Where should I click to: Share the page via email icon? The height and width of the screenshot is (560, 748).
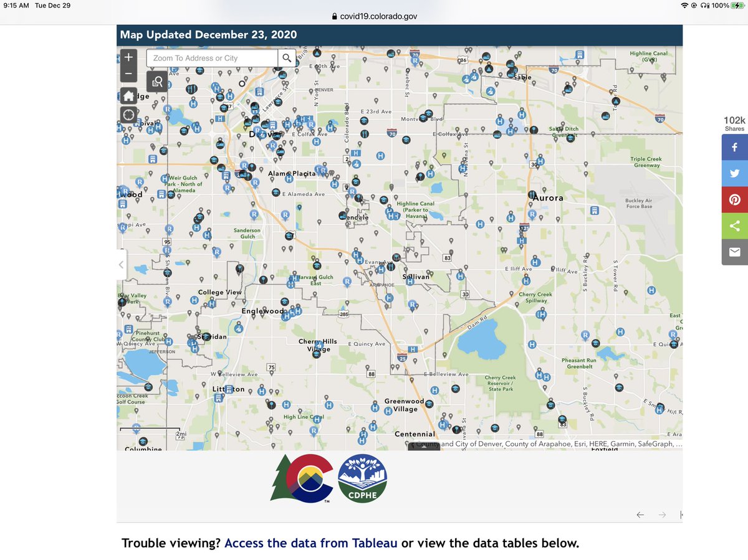point(735,252)
